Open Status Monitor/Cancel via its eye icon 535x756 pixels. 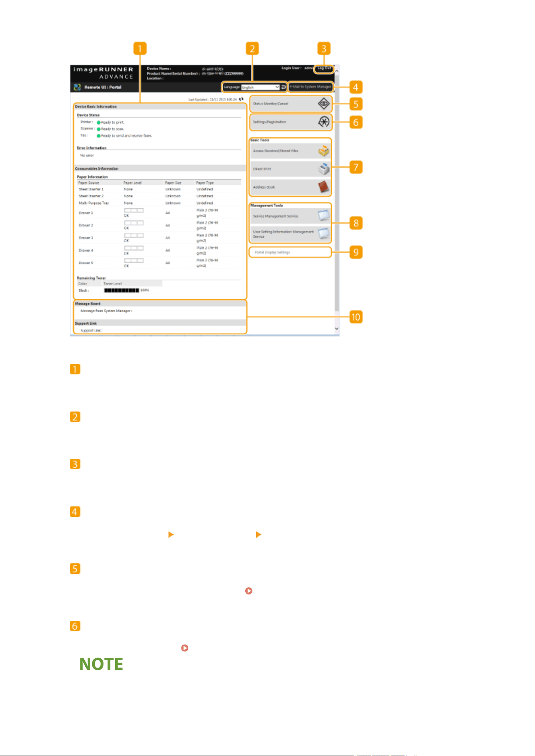(324, 104)
